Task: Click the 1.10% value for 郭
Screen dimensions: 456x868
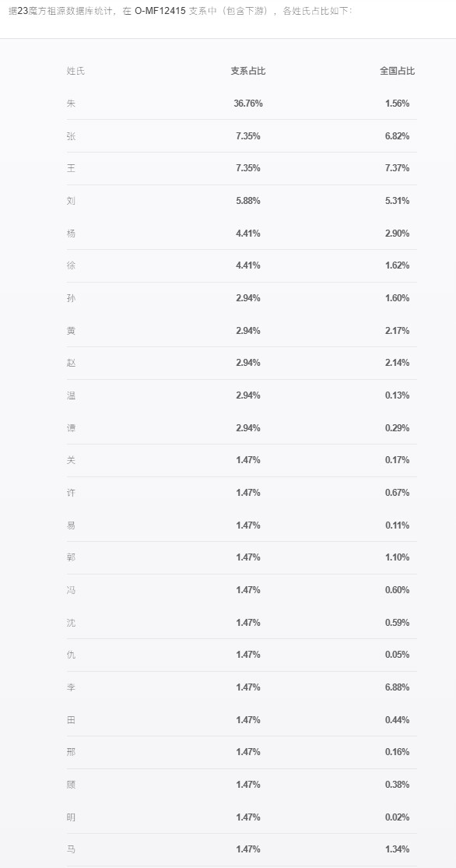Action: coord(398,557)
